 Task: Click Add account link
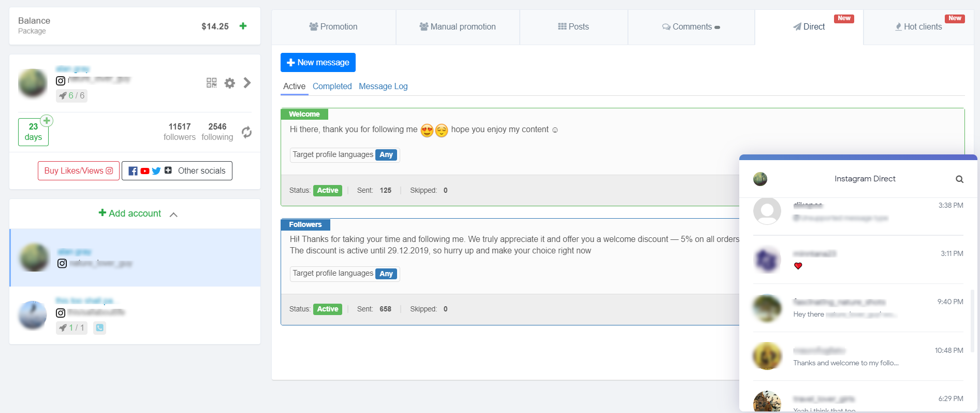coord(130,213)
